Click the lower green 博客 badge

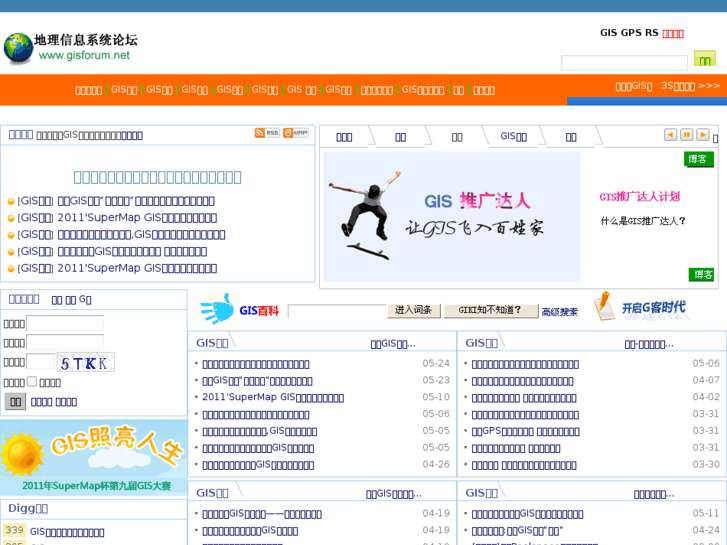pos(701,275)
